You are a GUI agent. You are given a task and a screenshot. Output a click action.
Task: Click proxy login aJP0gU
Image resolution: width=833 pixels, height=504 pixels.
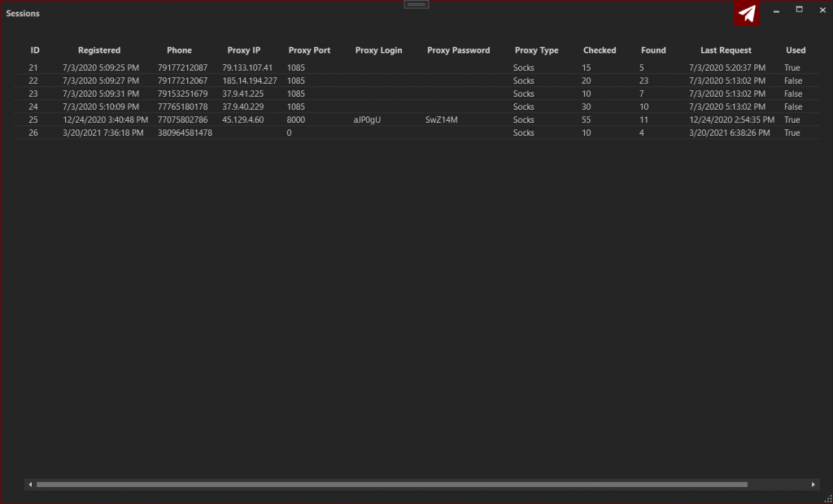tap(367, 120)
